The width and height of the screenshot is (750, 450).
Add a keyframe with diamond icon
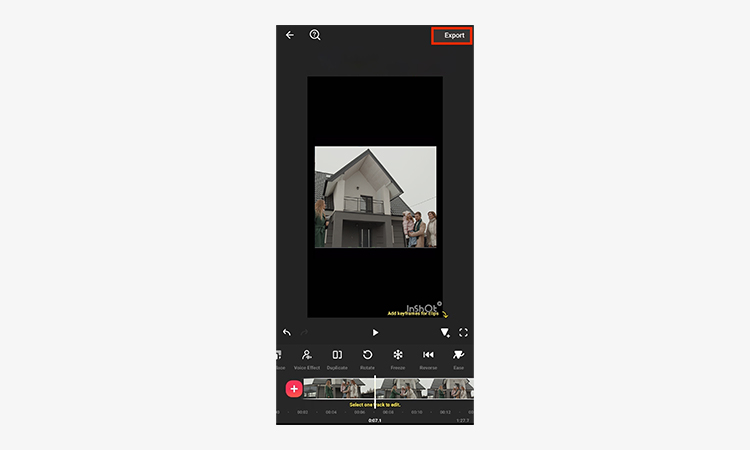pyautogui.click(x=445, y=332)
